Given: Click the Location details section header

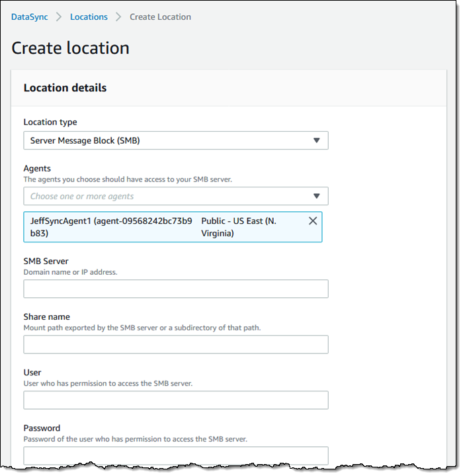Looking at the screenshot, I should 65,87.
